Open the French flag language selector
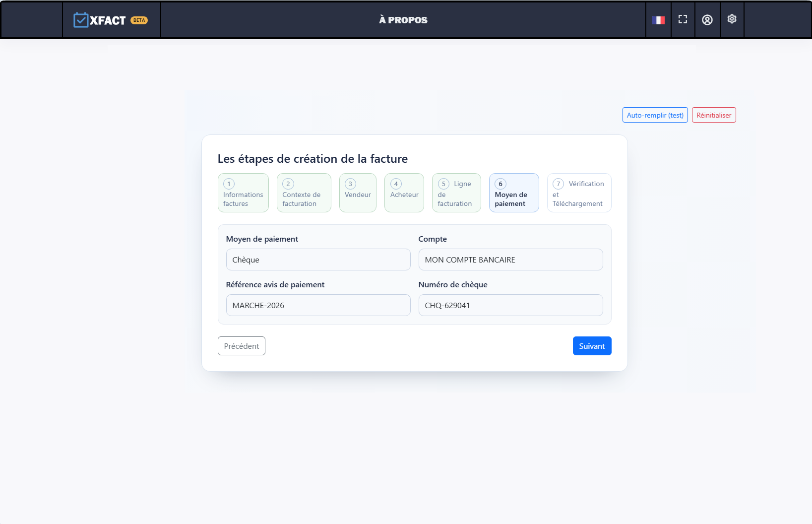The height and width of the screenshot is (524, 812). tap(658, 20)
